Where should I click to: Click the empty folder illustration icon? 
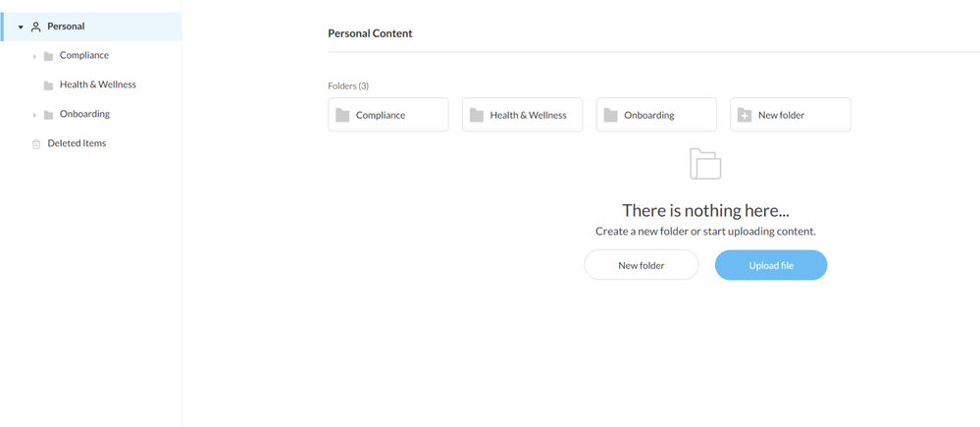[705, 164]
